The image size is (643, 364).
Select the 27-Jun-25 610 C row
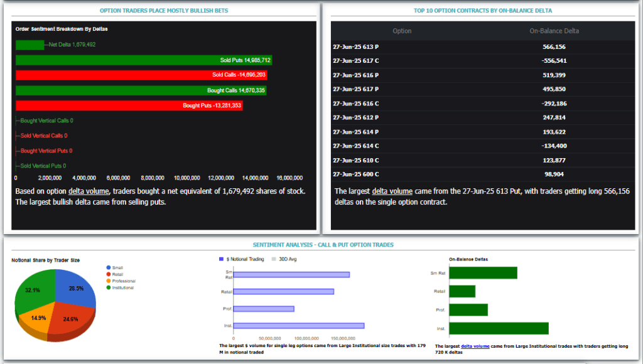pos(483,160)
